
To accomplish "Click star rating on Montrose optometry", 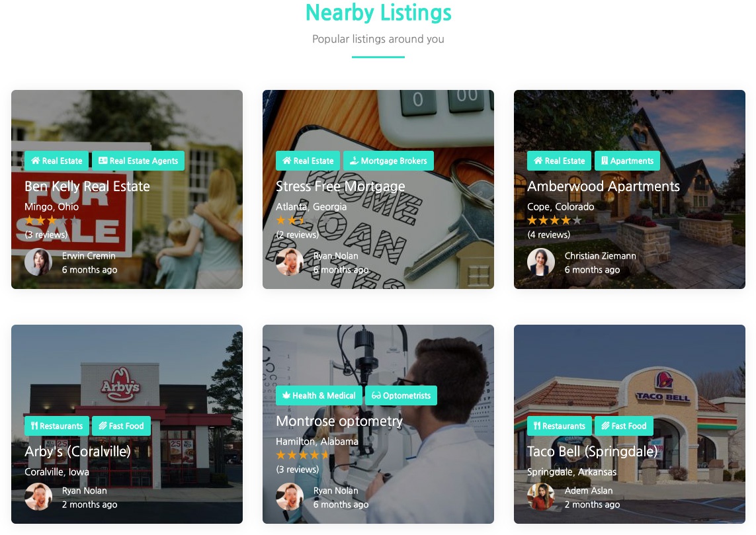I will pyautogui.click(x=304, y=455).
